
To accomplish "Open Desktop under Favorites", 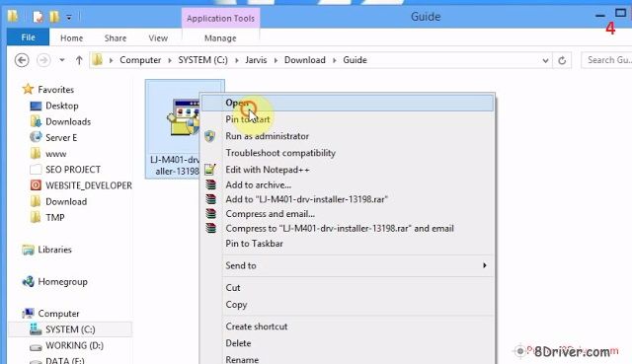I will click(x=61, y=106).
